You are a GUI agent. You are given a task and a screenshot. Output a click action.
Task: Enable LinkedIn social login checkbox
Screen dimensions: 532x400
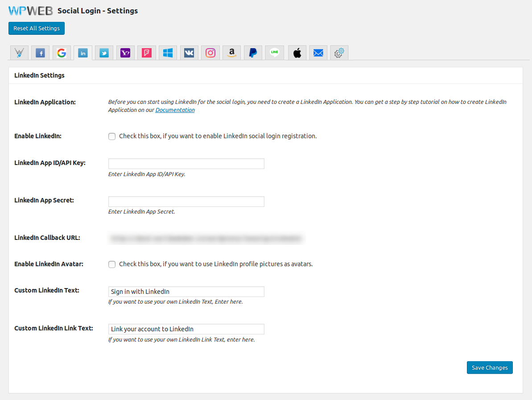pyautogui.click(x=112, y=136)
